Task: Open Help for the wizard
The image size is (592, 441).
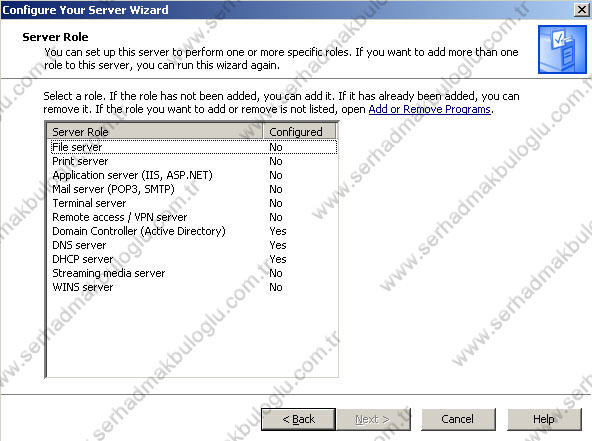Action: (544, 419)
